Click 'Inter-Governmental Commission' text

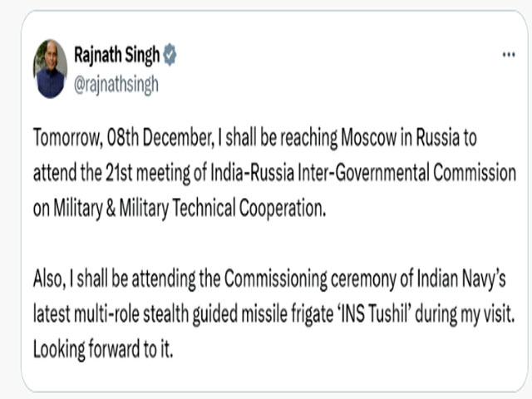tap(407, 173)
